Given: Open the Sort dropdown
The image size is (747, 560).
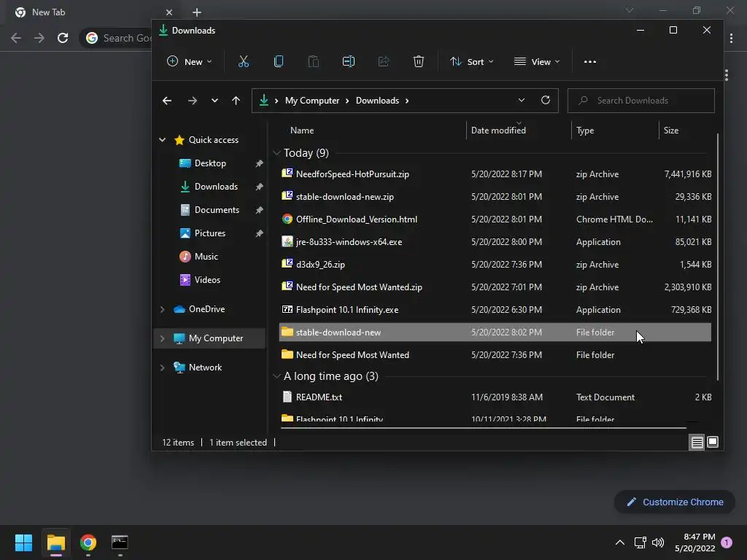Looking at the screenshot, I should pos(472,61).
